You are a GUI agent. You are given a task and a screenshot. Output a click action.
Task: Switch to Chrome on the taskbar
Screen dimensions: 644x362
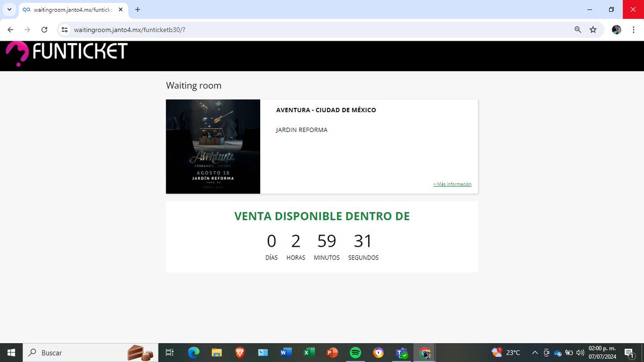tap(425, 352)
